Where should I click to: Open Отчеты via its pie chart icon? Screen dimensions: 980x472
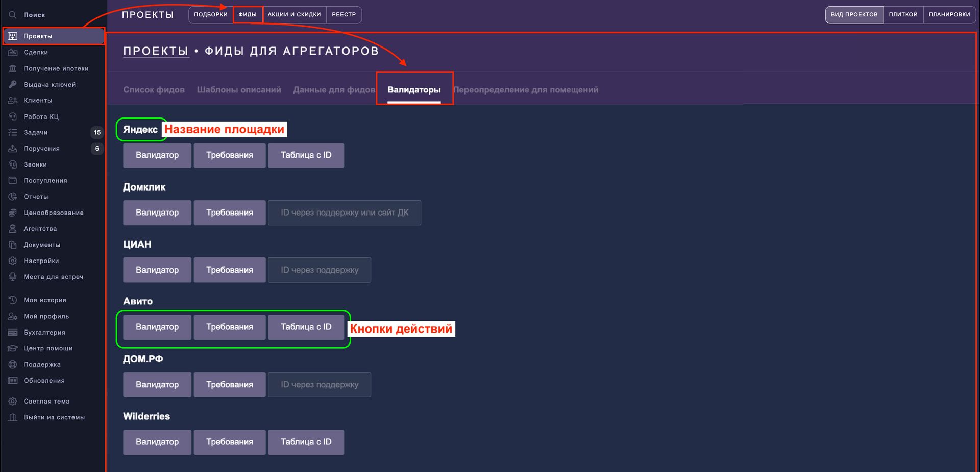(x=13, y=197)
